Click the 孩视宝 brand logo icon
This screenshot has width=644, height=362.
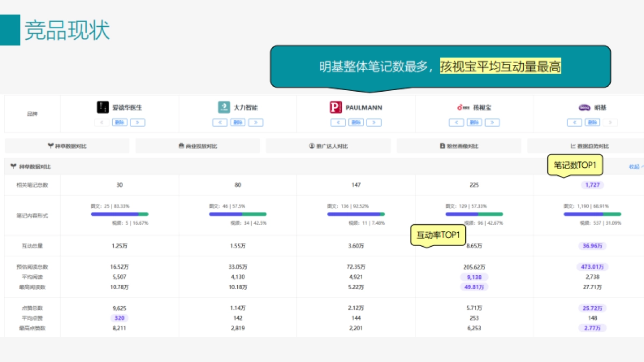(x=460, y=107)
